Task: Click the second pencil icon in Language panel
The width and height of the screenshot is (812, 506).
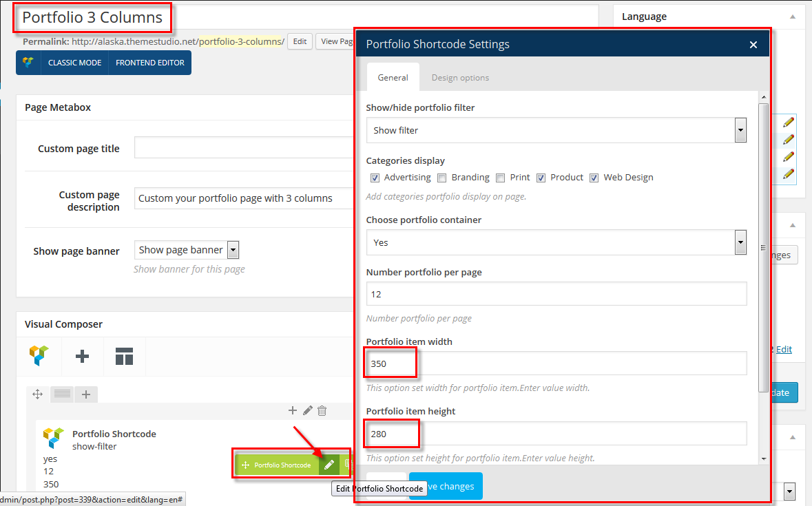Action: (x=789, y=140)
